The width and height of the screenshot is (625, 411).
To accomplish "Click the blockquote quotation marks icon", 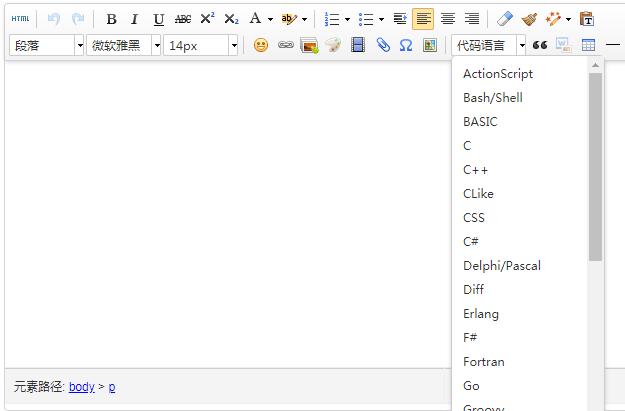I will click(x=540, y=45).
